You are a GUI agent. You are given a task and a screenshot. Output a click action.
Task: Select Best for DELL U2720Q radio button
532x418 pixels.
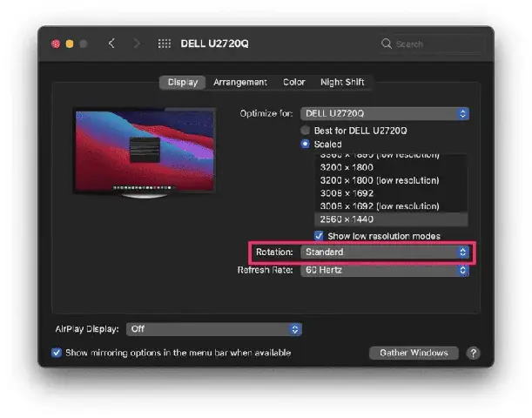coord(305,131)
